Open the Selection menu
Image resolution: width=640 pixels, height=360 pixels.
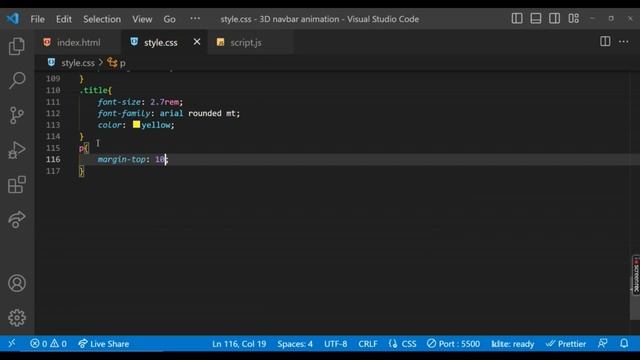pyautogui.click(x=102, y=19)
